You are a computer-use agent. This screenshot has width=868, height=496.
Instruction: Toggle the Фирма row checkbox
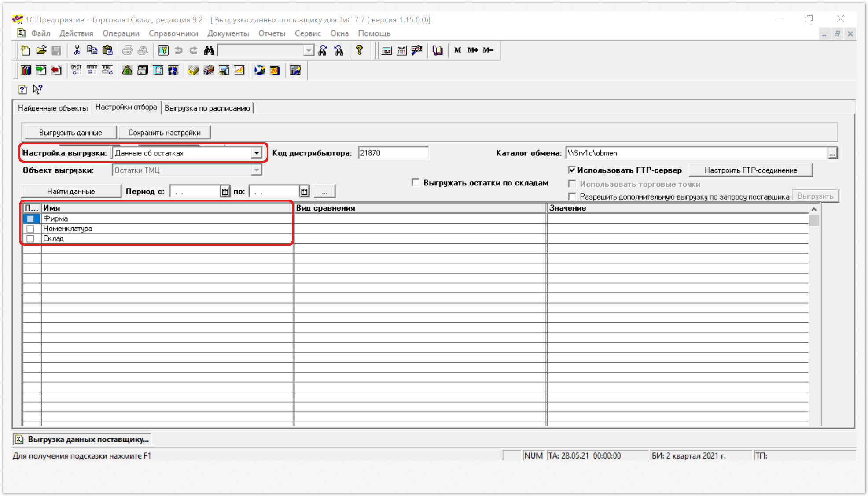click(30, 219)
